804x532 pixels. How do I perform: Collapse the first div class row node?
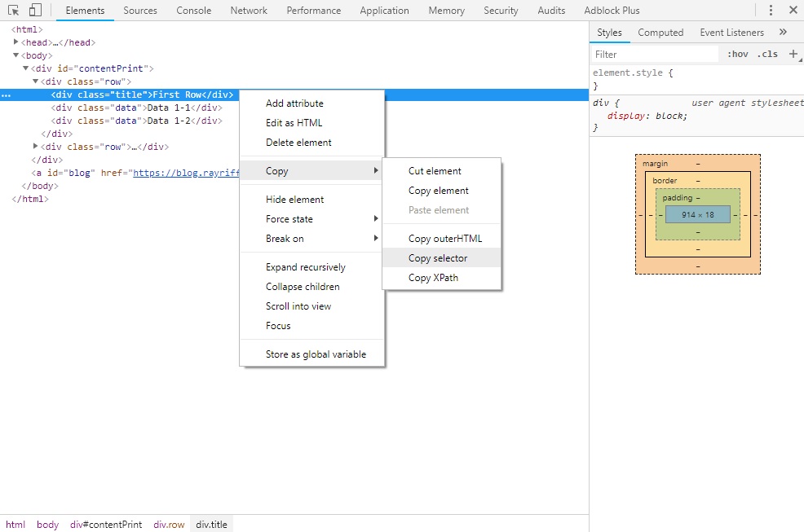tap(35, 81)
